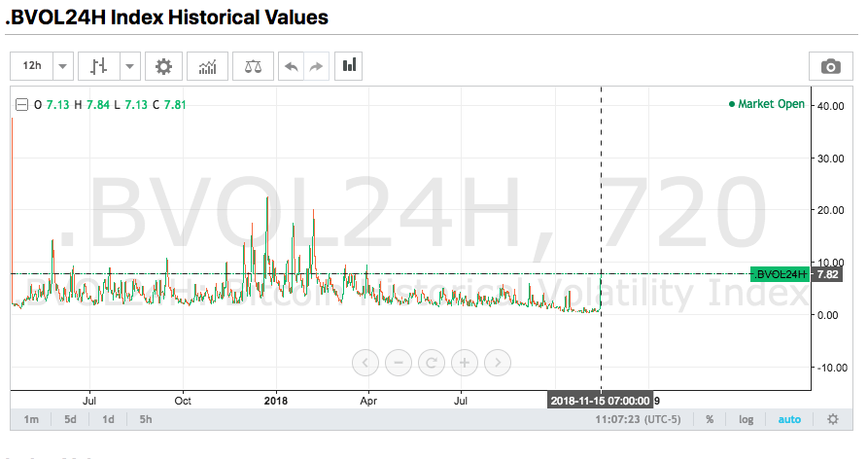Click the Apr label on time axis

(368, 401)
